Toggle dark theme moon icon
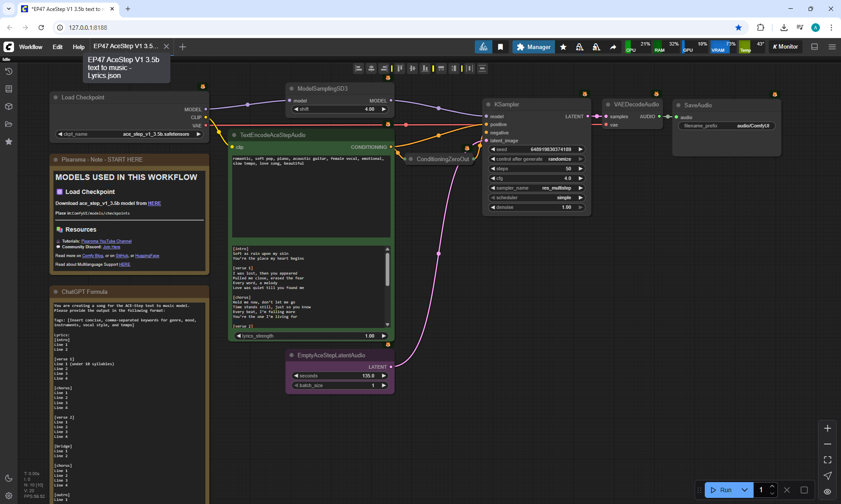The image size is (841, 504). (x=9, y=478)
